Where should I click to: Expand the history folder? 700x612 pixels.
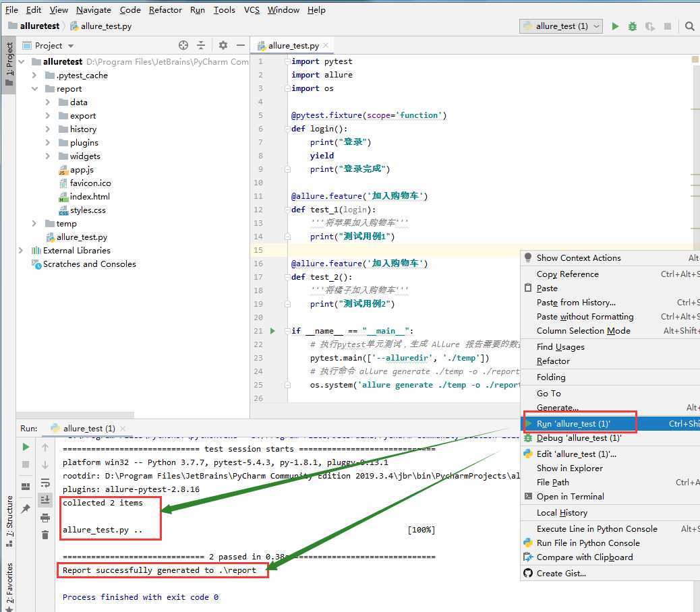coord(48,129)
